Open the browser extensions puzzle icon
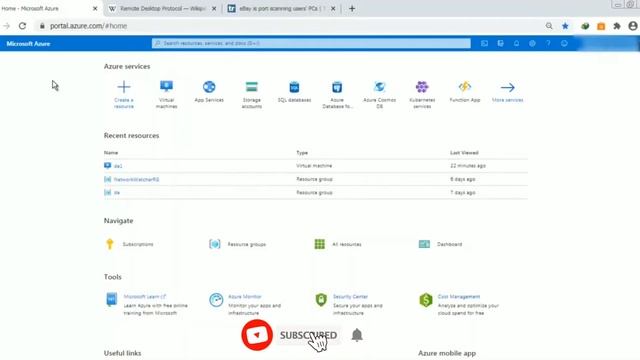Image resolution: width=640 pixels, height=360 pixels. click(x=617, y=26)
